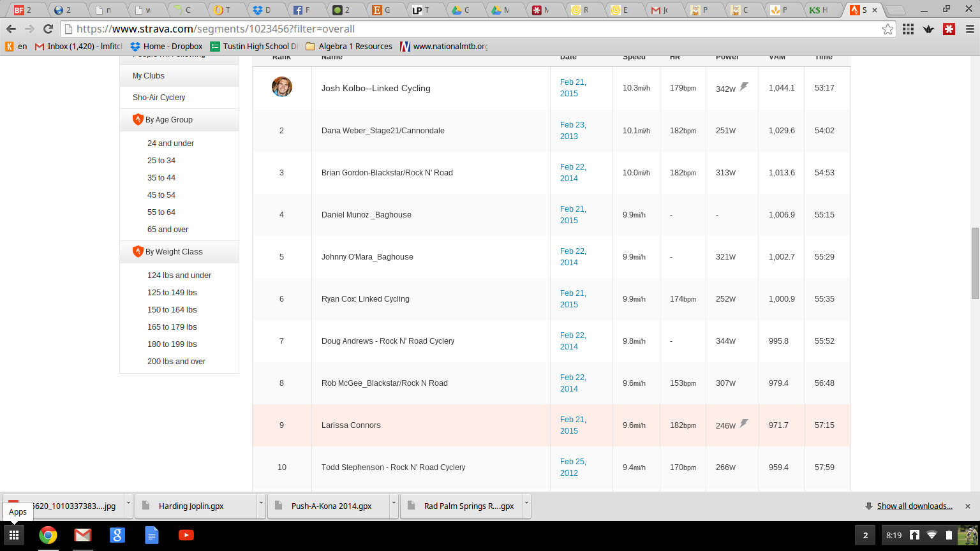Filter by 125 to 149 lbs

[172, 293]
